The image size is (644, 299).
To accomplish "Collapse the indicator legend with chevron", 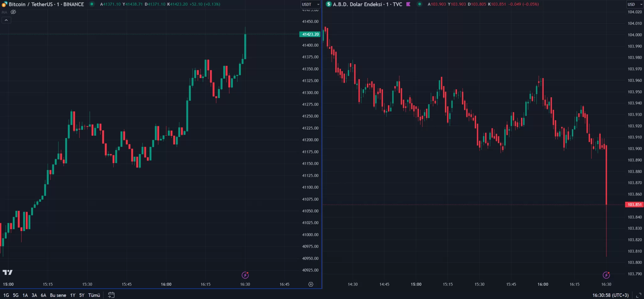I will tap(6, 20).
